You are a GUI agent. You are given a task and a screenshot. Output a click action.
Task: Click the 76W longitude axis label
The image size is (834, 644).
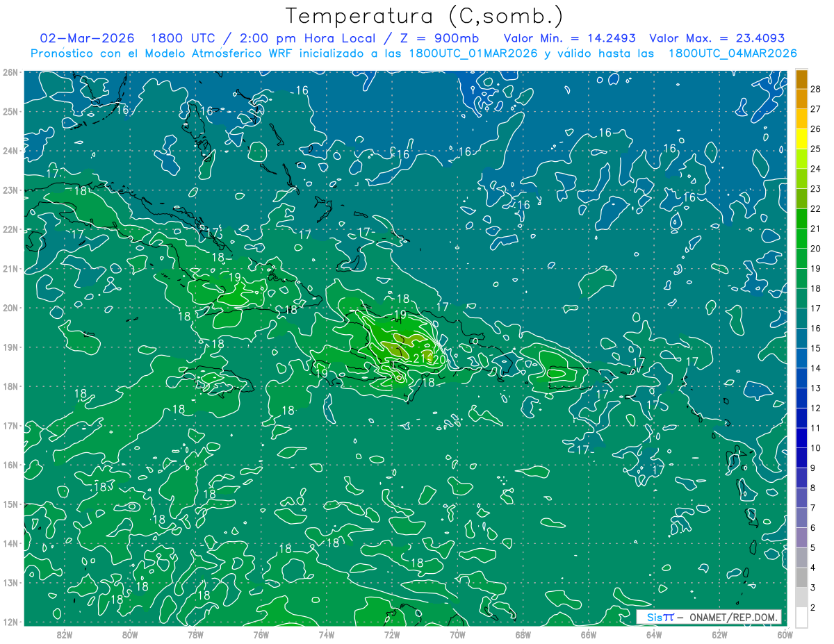(261, 634)
